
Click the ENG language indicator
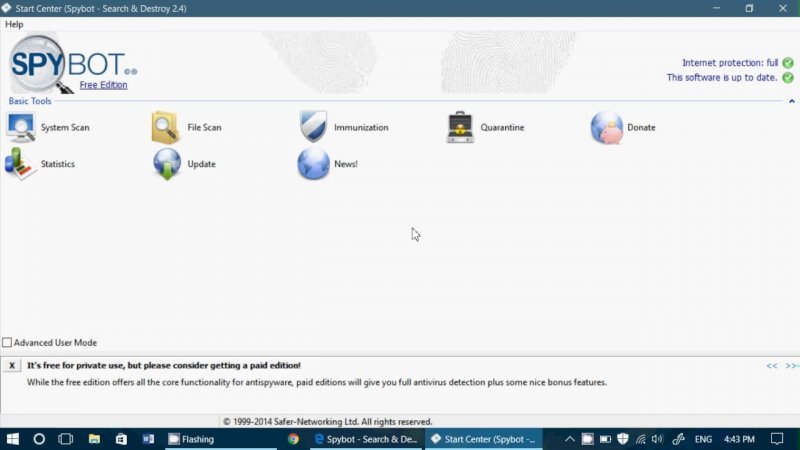pos(703,439)
